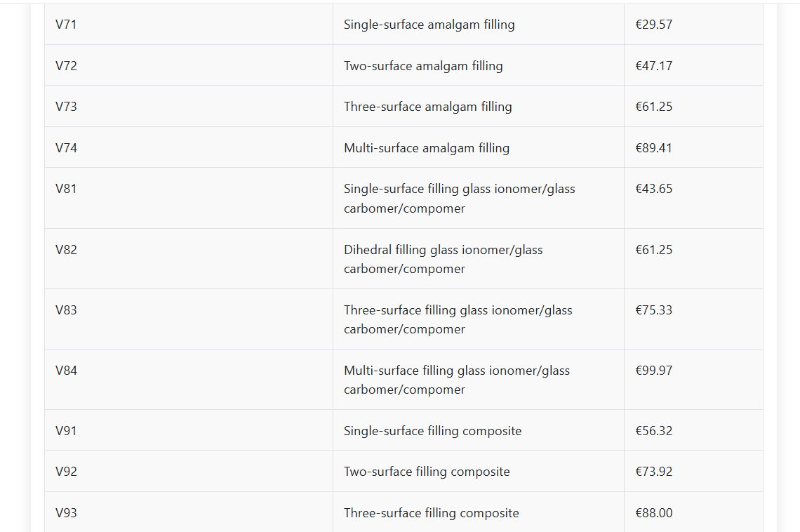This screenshot has height=532, width=800.
Task: Click the V74 code cell
Action: (x=66, y=148)
